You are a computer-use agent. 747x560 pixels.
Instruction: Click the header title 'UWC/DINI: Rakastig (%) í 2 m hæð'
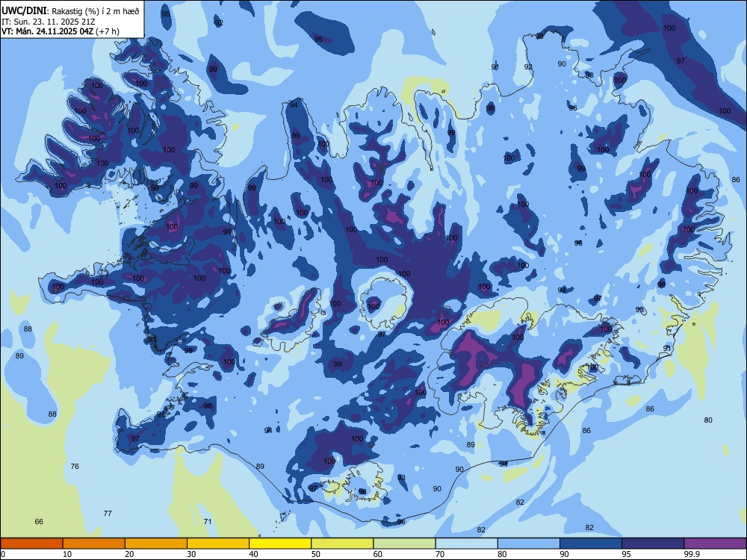tap(70, 11)
